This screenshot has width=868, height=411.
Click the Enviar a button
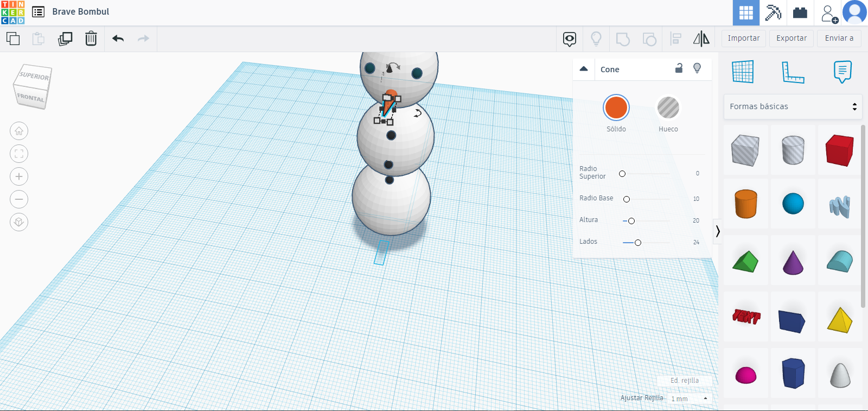(x=839, y=39)
